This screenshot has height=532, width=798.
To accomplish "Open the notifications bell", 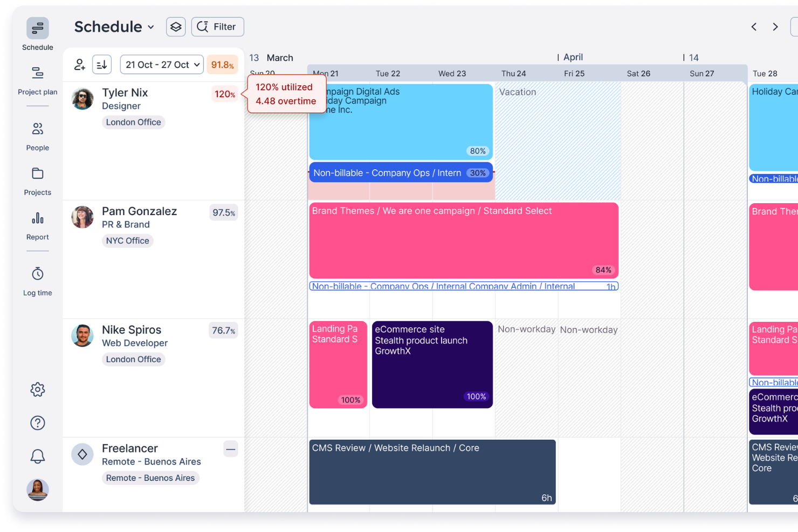I will click(x=37, y=456).
